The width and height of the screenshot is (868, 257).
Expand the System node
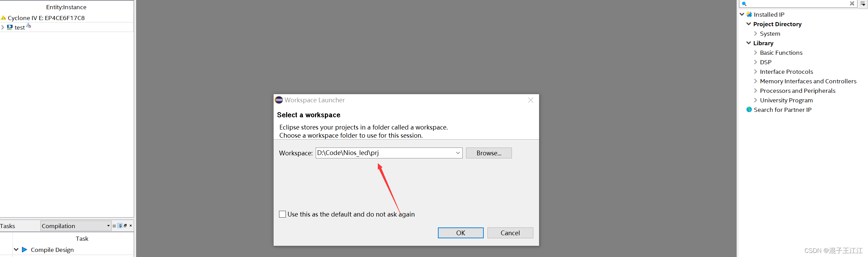click(755, 33)
